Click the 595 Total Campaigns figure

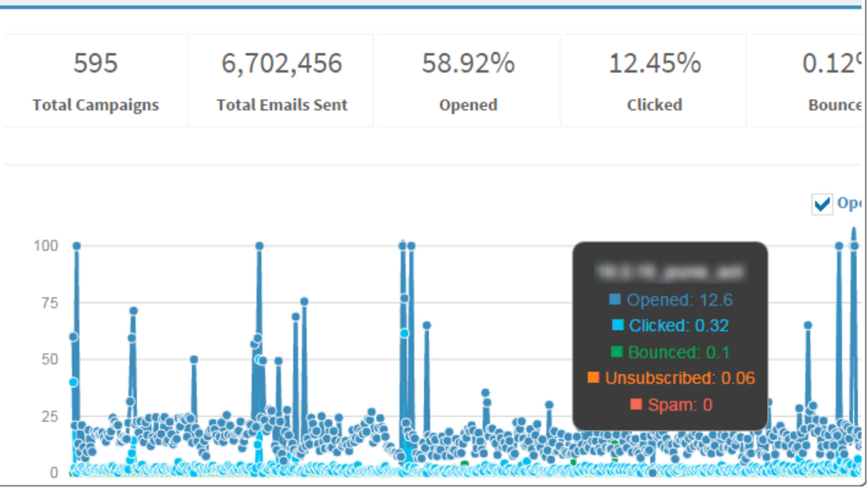[95, 63]
